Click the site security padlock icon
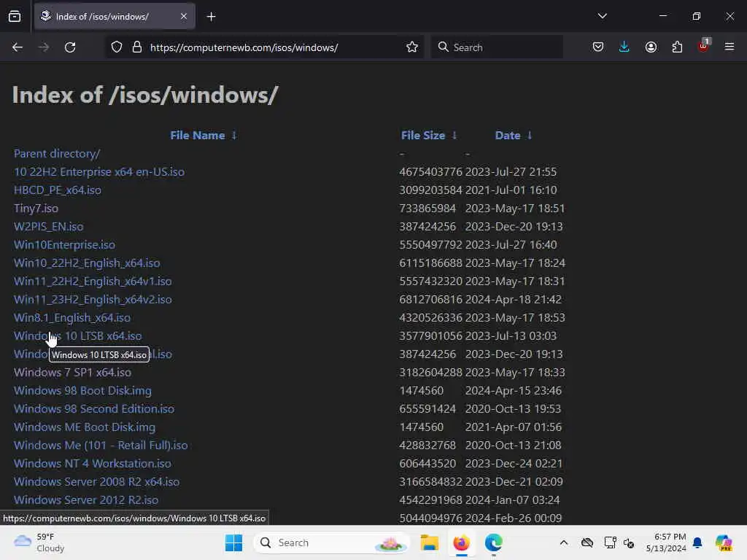The height and width of the screenshot is (560, 747). 137,47
